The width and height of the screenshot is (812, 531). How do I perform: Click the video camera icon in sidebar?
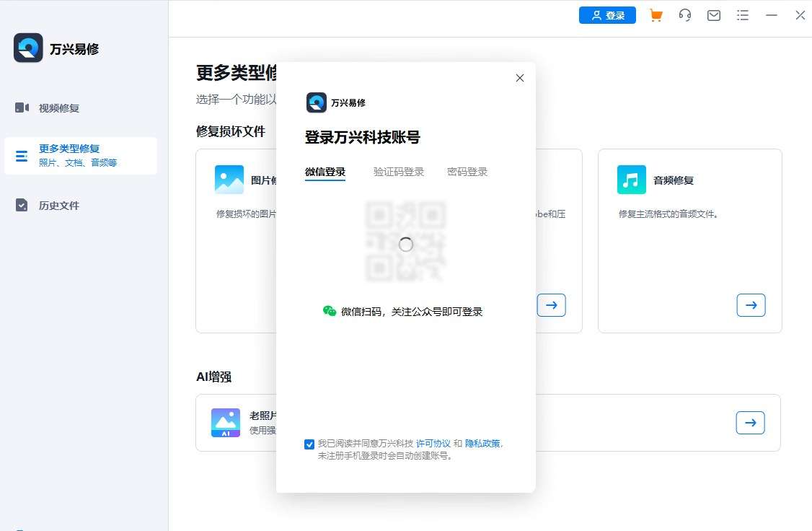pyautogui.click(x=22, y=107)
